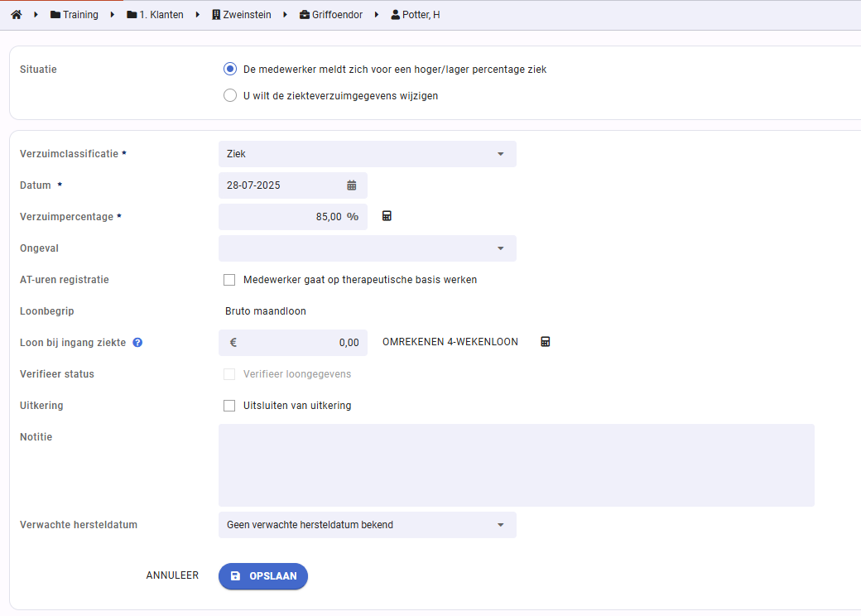Save with the Opslaan button
This screenshot has height=616, width=861.
pyautogui.click(x=263, y=576)
